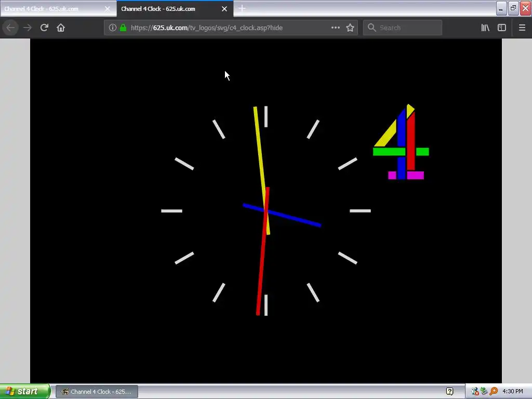Open the Windows Start menu

click(25, 391)
